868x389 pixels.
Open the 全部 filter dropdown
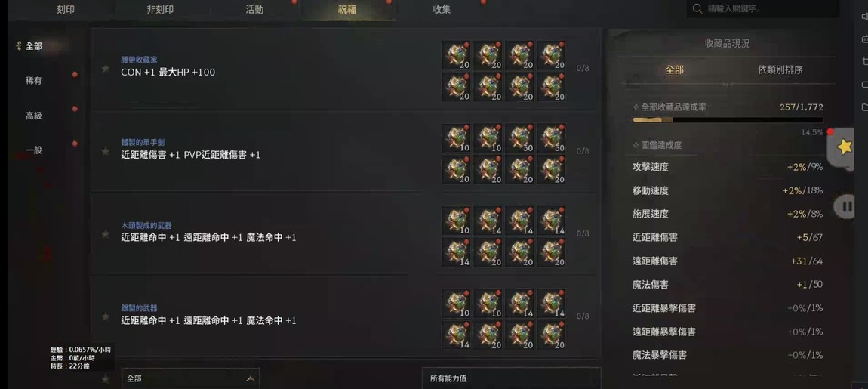click(x=190, y=378)
